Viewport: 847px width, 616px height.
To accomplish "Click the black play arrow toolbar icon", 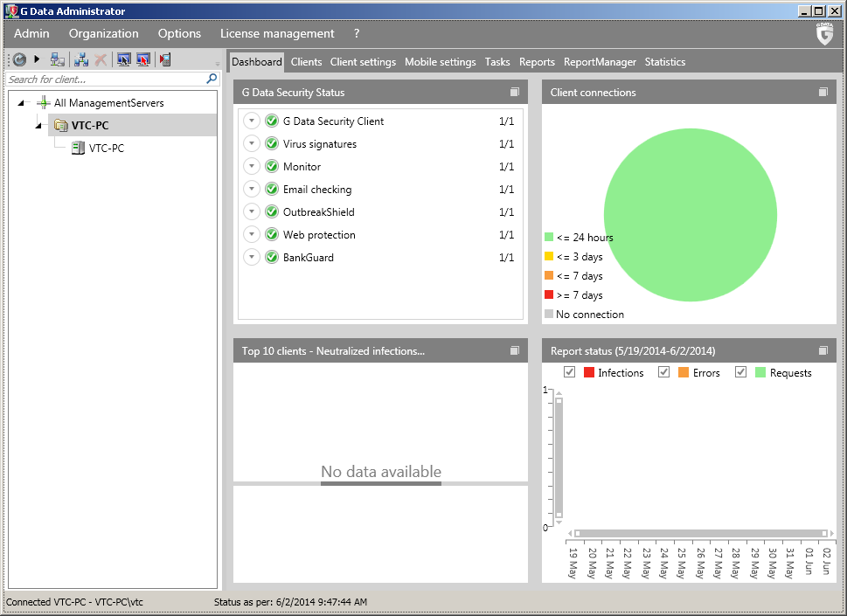I will 37,59.
